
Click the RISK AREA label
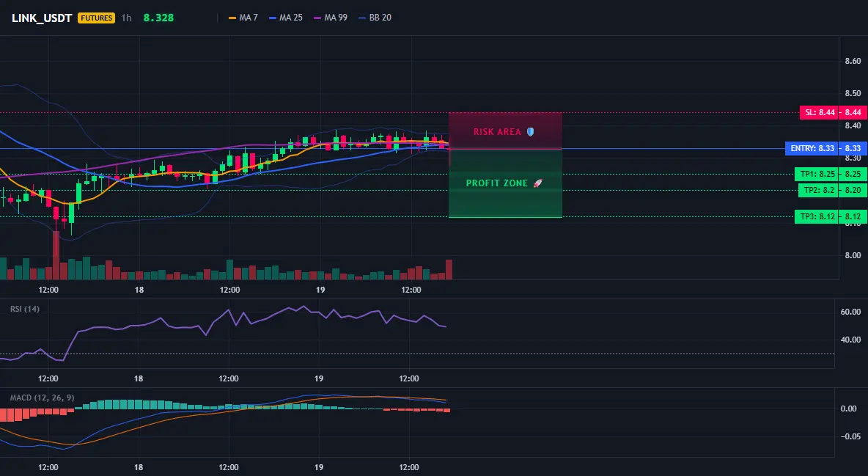point(497,132)
